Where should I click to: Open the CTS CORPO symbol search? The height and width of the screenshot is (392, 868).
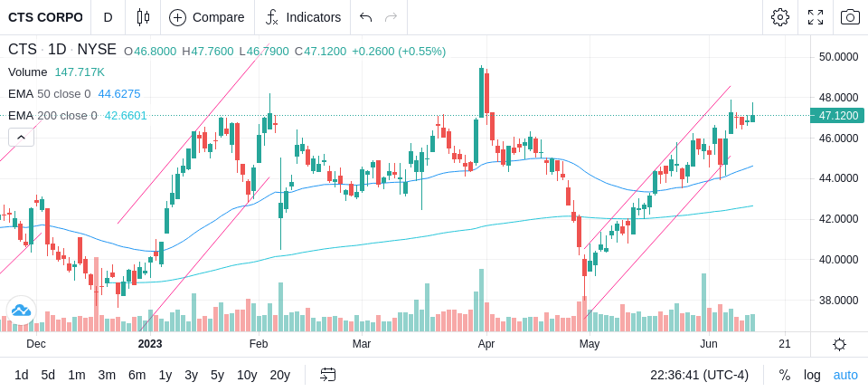click(45, 17)
